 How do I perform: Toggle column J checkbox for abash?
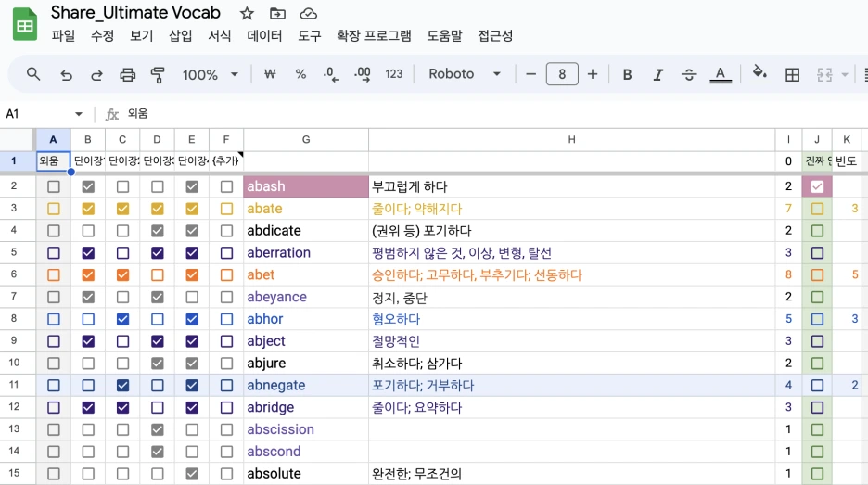coord(817,186)
